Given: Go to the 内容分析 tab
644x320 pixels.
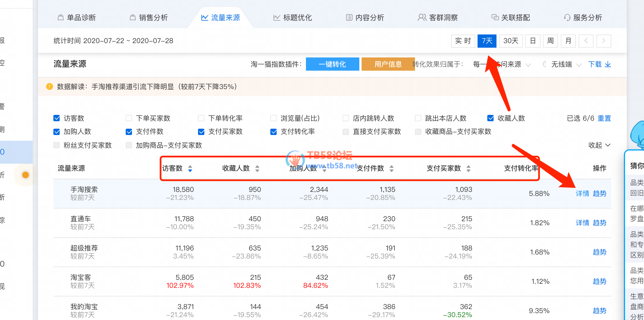Looking at the screenshot, I should point(365,18).
